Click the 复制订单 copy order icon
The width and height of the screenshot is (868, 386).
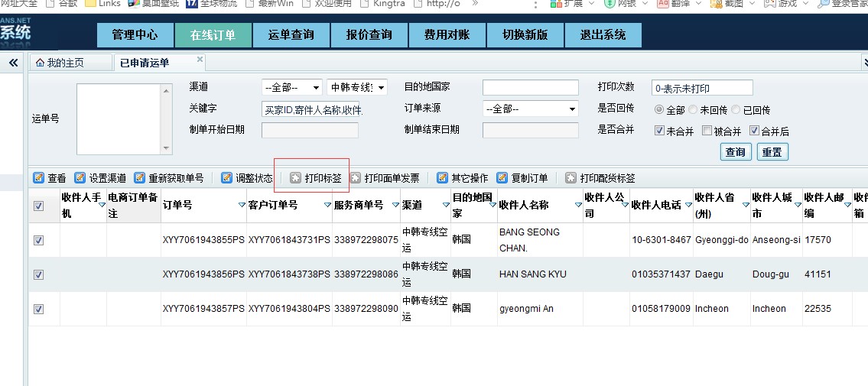502,178
